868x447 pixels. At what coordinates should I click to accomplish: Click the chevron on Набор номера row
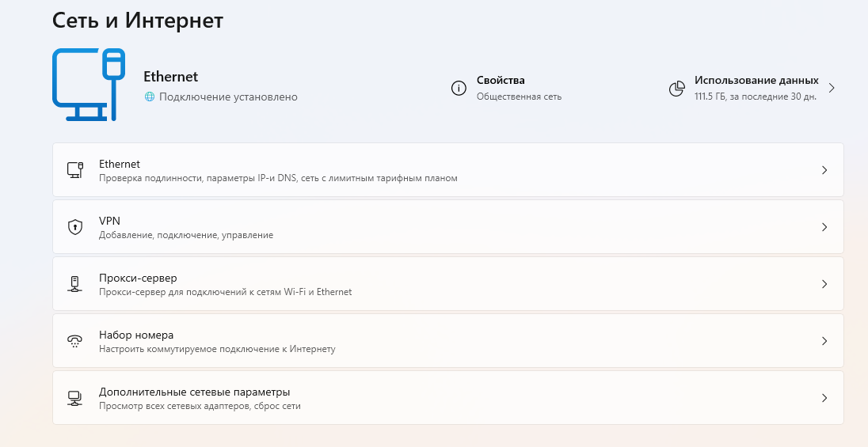(824, 341)
